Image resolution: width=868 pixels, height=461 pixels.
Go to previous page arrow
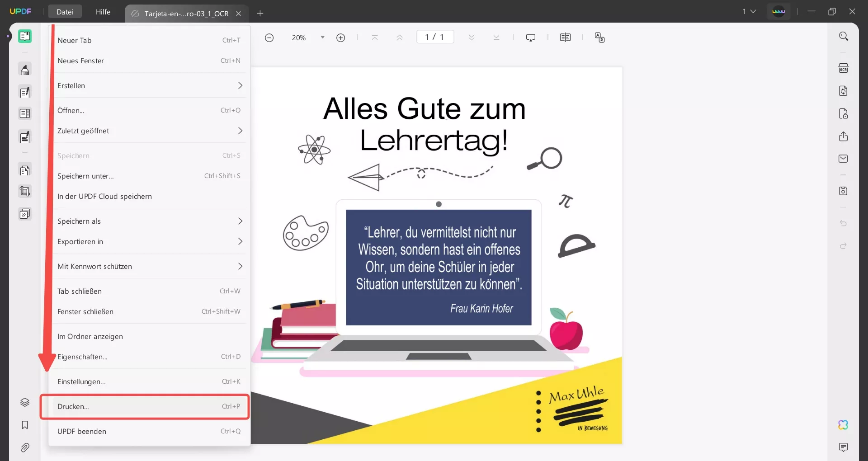pos(400,38)
